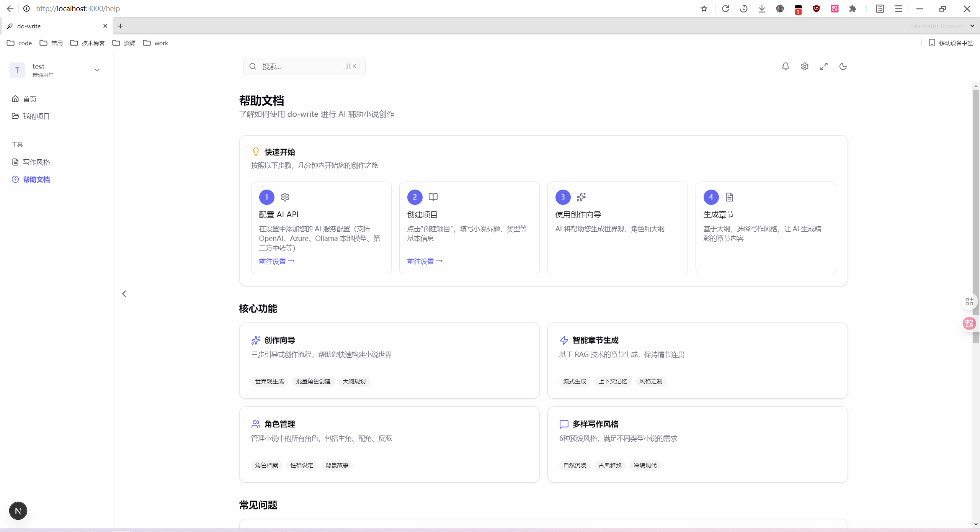Viewport: 980px width, 532px height.
Task: Go to 我的项目 in the sidebar
Action: click(36, 116)
